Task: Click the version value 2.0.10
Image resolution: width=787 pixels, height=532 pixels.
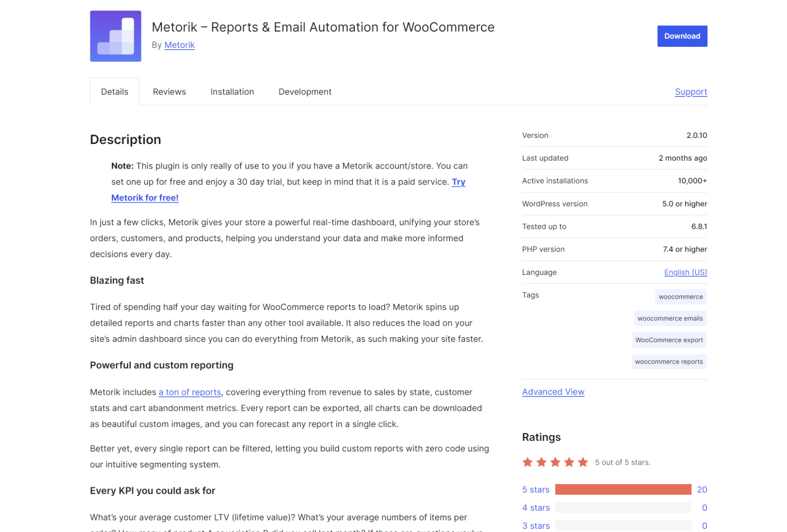Action: coord(696,135)
